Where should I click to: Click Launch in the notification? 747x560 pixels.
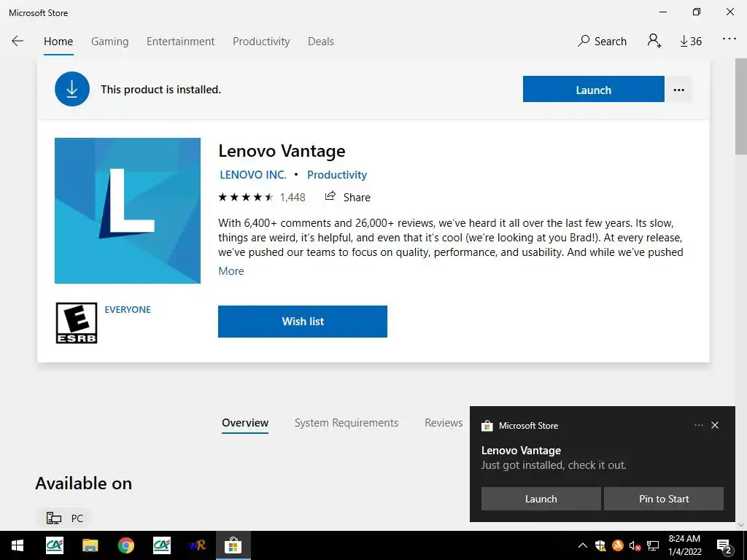[x=541, y=499]
